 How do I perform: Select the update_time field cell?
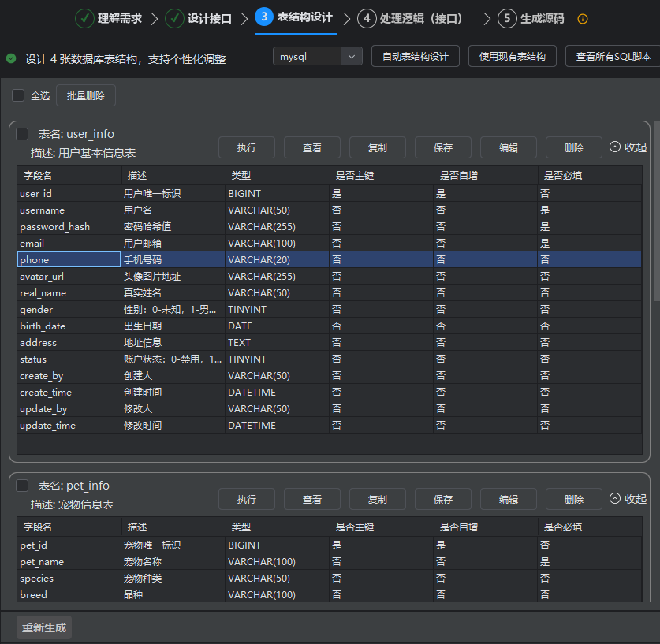coord(69,426)
